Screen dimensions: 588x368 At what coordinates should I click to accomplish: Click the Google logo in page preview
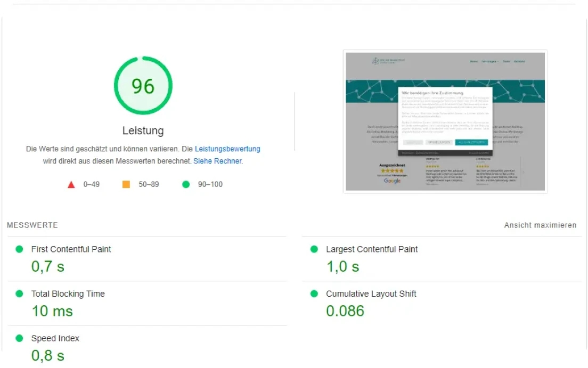point(392,181)
